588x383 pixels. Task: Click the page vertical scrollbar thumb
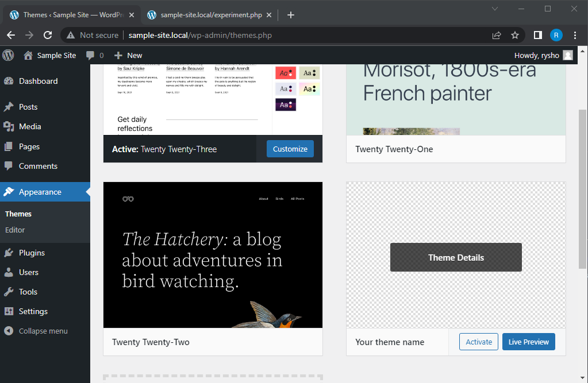[x=582, y=189]
